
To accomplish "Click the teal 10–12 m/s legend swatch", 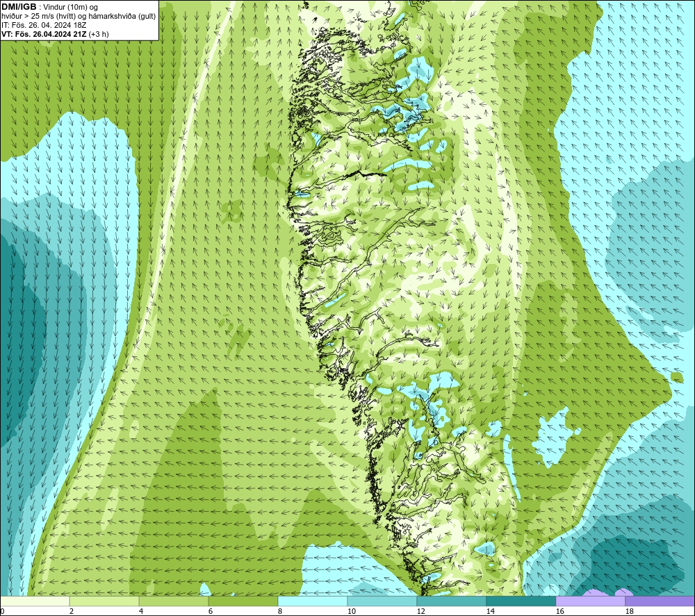I will click(x=382, y=601).
